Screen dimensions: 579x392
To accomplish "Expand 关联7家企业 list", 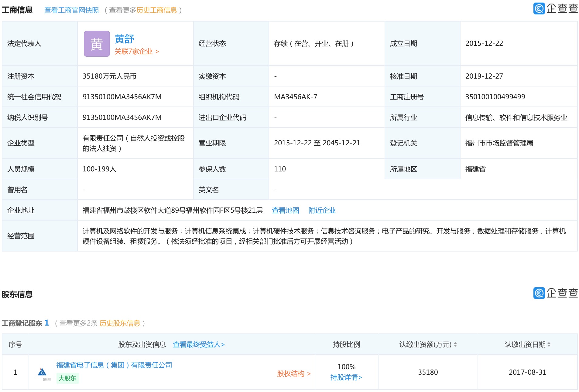I will click(136, 52).
